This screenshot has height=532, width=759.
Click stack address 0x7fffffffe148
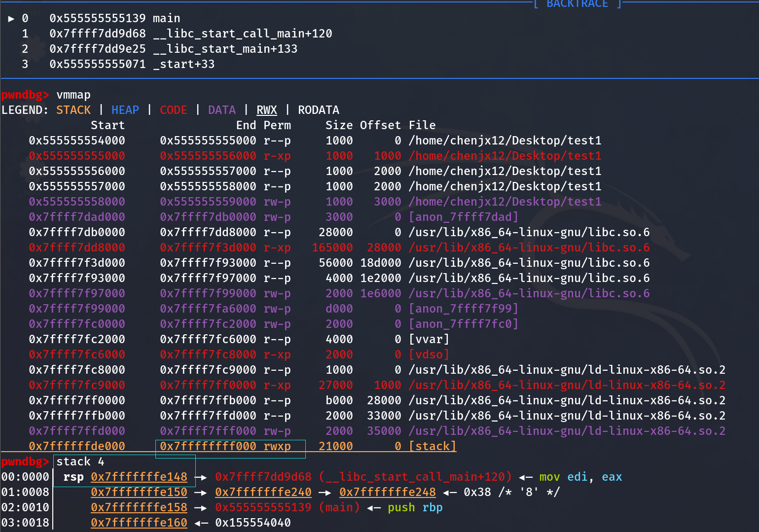click(x=139, y=477)
